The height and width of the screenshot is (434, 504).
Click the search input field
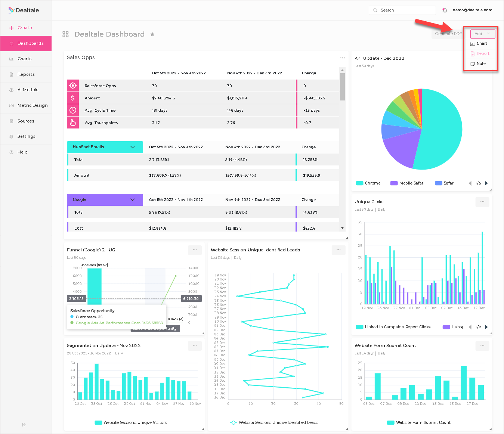coord(402,10)
